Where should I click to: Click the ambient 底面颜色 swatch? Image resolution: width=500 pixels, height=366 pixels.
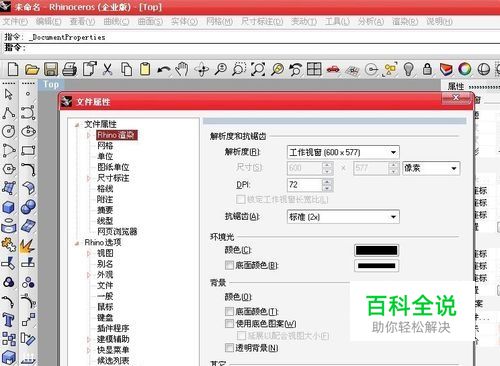tap(376, 266)
